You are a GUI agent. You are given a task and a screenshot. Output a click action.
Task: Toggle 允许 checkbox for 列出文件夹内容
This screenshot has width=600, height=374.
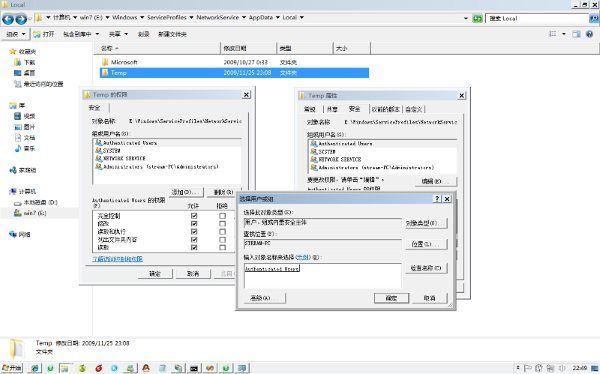[x=194, y=240]
